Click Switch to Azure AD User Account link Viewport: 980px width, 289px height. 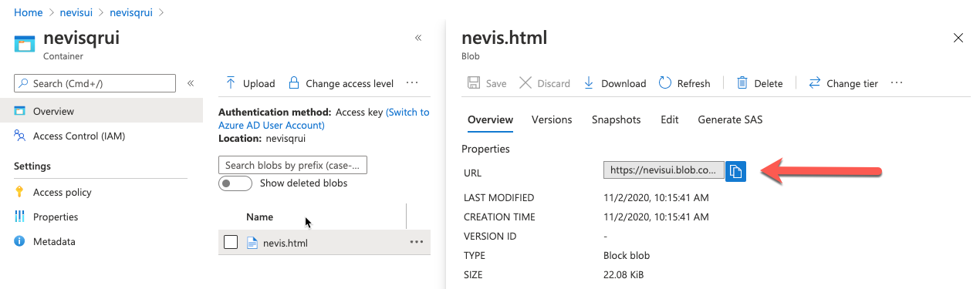pos(324,119)
